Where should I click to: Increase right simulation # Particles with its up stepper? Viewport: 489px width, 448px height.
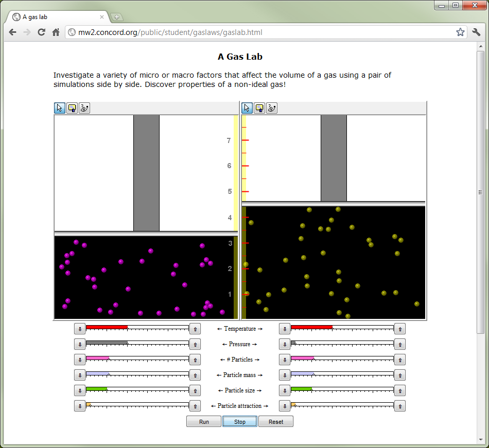click(400, 360)
